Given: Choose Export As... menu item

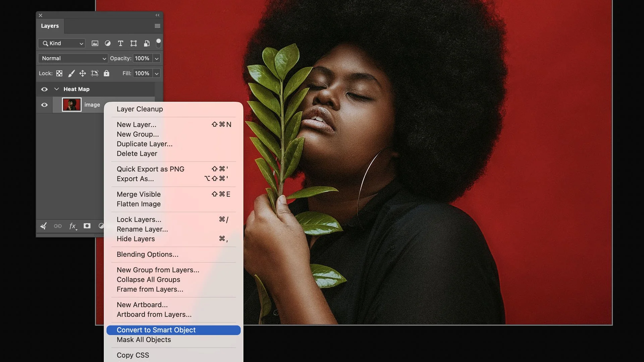Looking at the screenshot, I should pos(173,179).
